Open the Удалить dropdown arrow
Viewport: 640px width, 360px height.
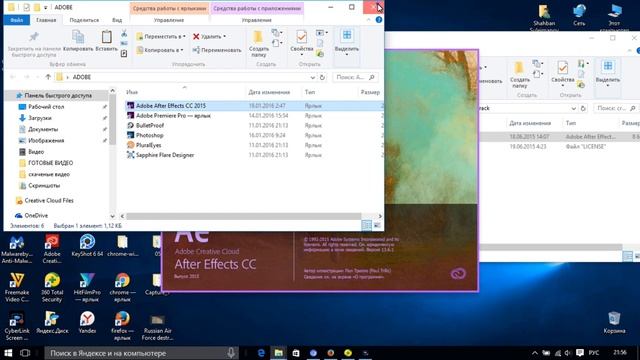(224, 36)
